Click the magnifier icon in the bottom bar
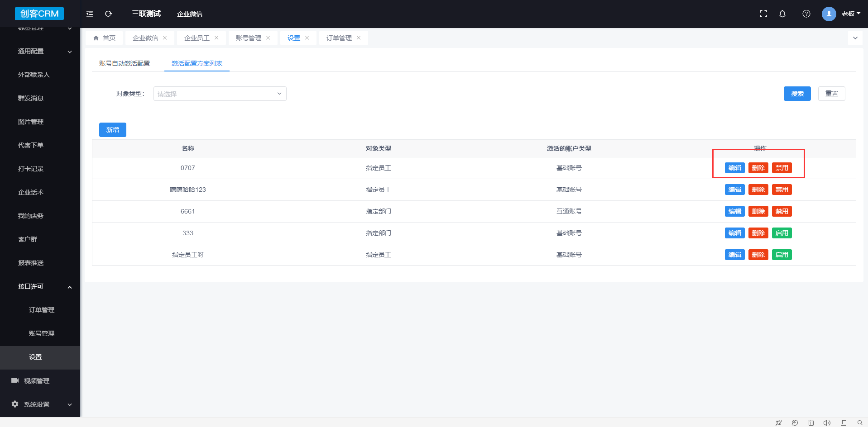Viewport: 868px width, 427px height. (x=860, y=422)
